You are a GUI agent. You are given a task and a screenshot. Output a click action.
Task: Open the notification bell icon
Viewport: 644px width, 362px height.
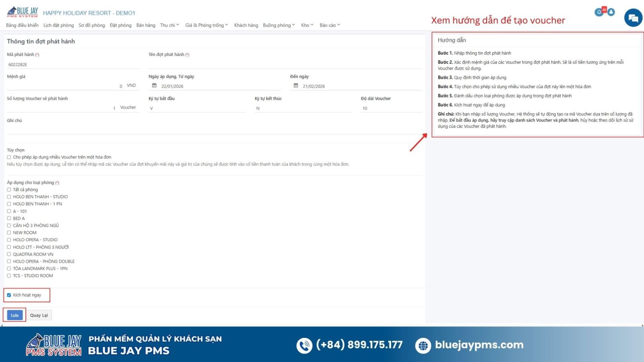click(599, 12)
